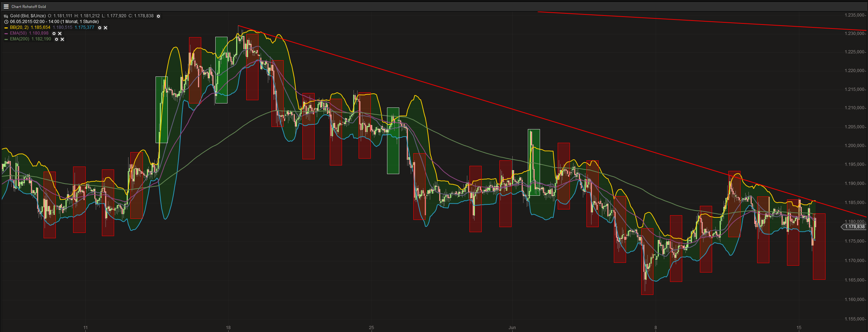Open the EMA(200) settings icon
The width and height of the screenshot is (868, 332).
57,39
